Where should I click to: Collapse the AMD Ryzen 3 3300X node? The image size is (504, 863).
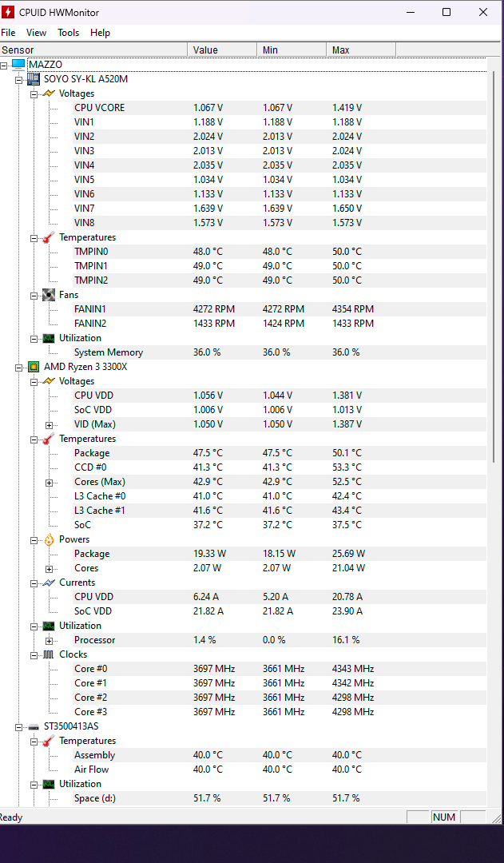[18, 367]
